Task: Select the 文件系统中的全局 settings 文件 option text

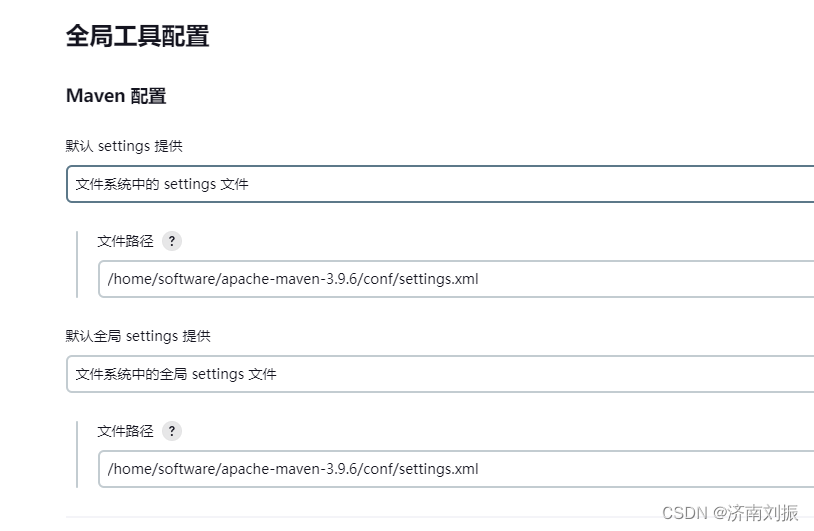Action: (x=176, y=374)
